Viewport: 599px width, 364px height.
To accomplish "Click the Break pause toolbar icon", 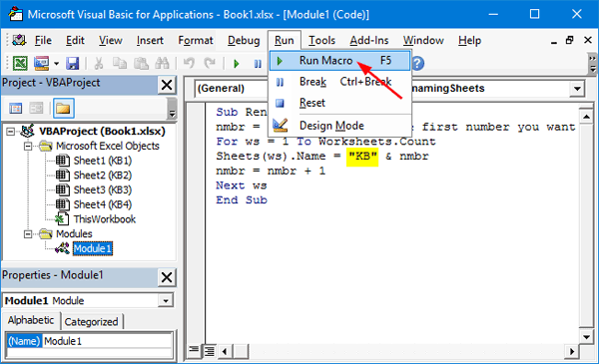I will [x=258, y=64].
